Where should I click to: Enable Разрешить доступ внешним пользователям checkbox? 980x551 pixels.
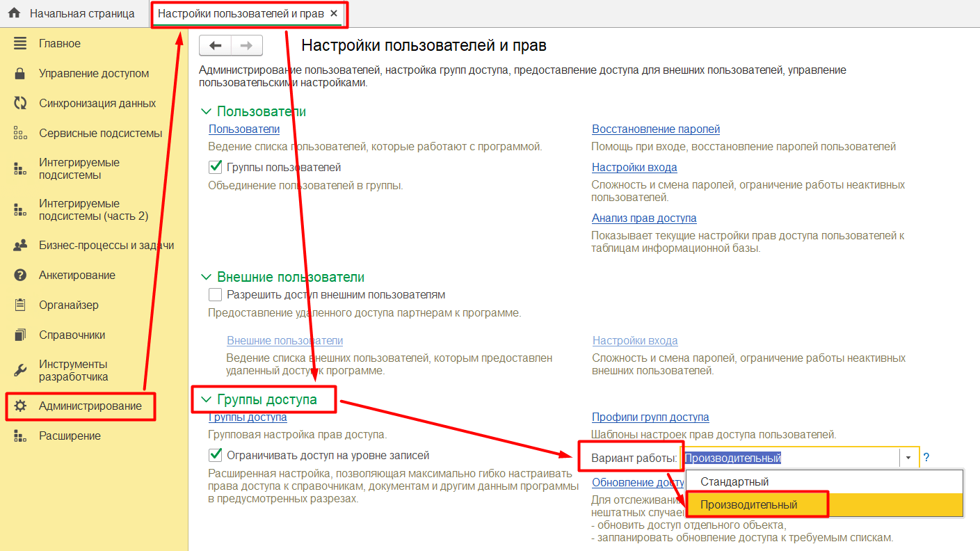[x=216, y=294]
